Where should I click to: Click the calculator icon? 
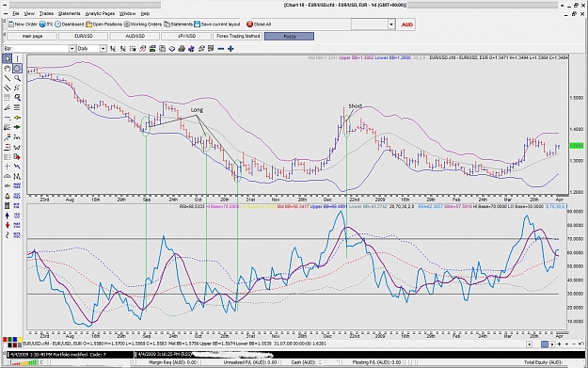click(x=8, y=205)
